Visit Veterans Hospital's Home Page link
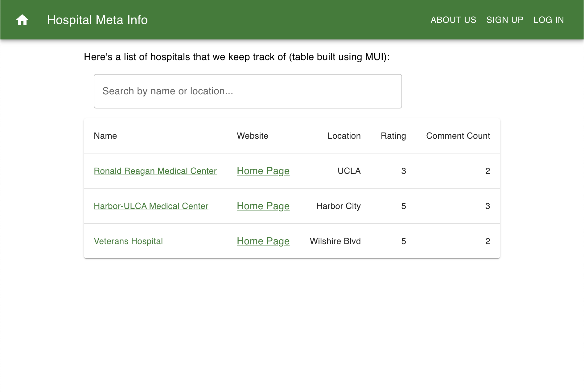Screen dimensions: 584x392 pos(263,241)
